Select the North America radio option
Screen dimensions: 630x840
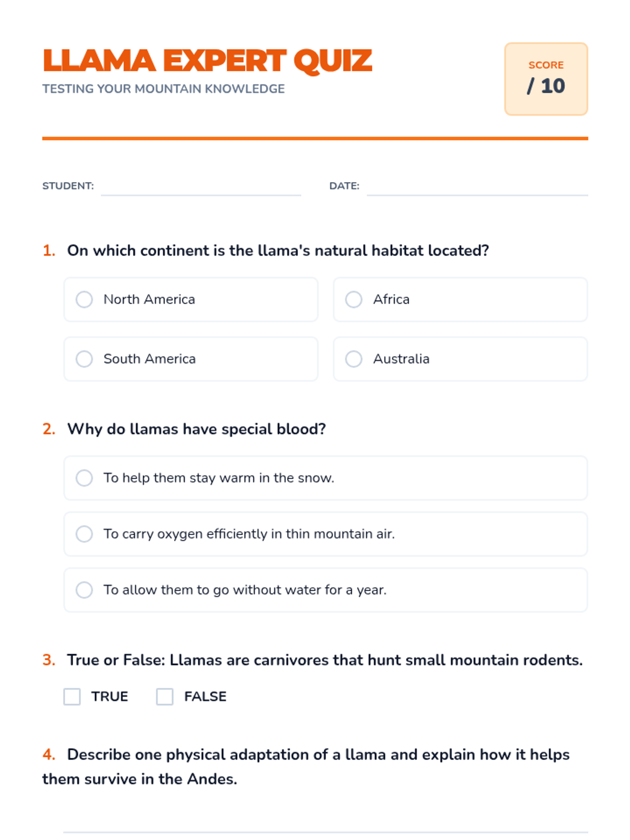84,299
